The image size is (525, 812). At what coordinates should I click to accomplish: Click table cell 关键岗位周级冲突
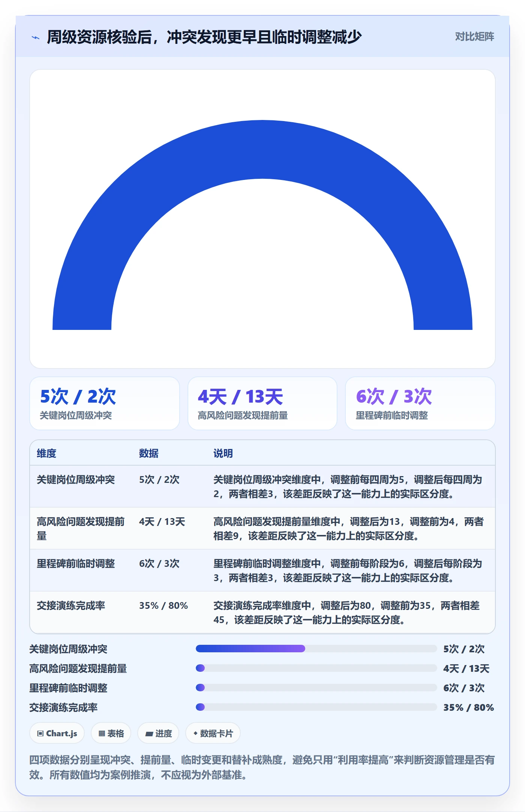(76, 479)
